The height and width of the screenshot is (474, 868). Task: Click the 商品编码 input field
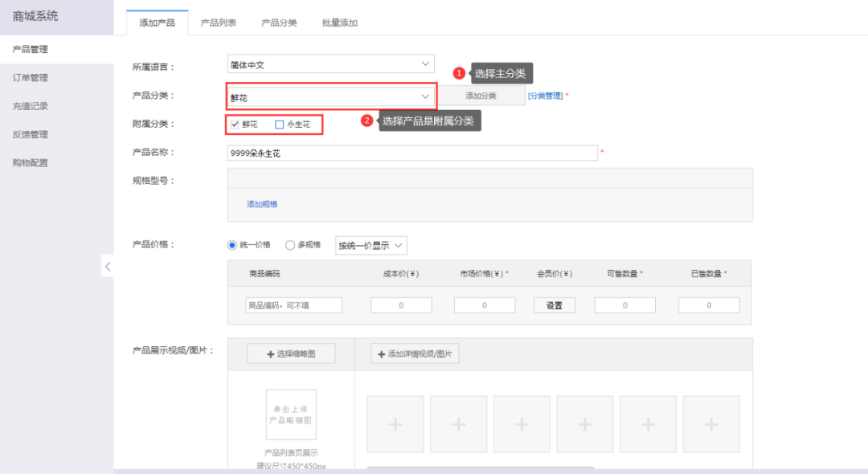(294, 305)
